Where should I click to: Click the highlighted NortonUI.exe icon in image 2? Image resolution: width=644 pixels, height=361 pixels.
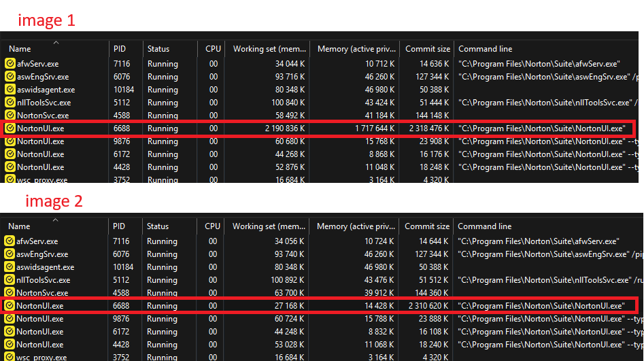10,306
